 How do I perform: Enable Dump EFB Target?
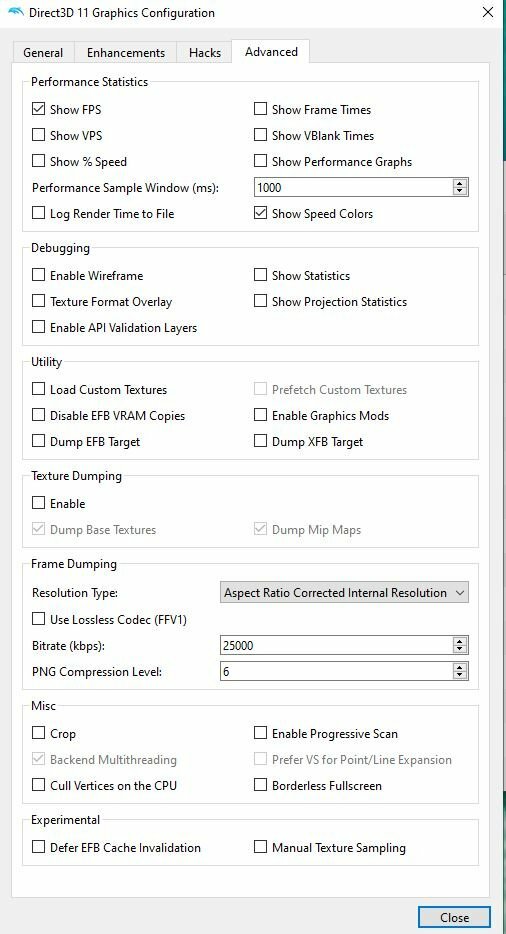tap(39, 441)
